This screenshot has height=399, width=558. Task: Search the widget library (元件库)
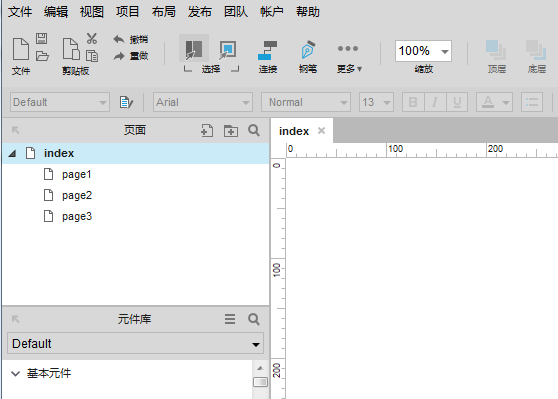[x=254, y=319]
